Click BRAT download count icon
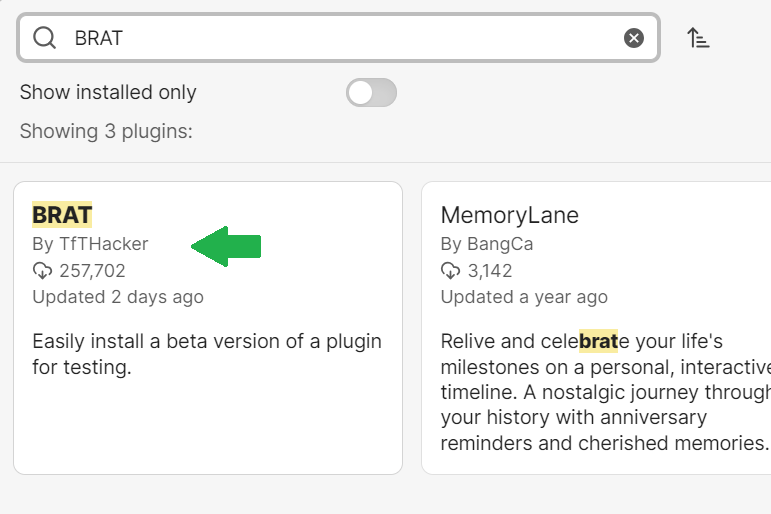This screenshot has width=771, height=514. (x=42, y=271)
